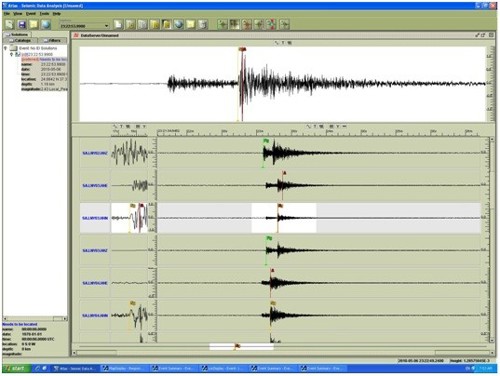The height and width of the screenshot is (376, 500).
Task: Click the yellow note icon beside save
Action: point(34,24)
